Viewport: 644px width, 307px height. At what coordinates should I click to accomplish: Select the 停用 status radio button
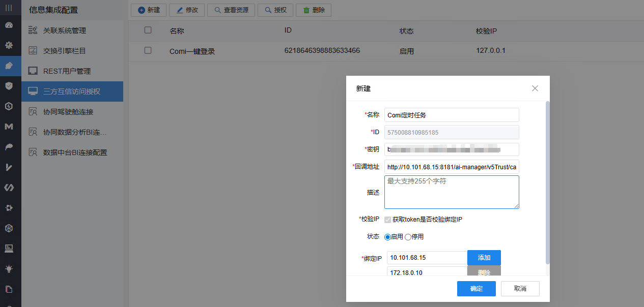[408, 237]
